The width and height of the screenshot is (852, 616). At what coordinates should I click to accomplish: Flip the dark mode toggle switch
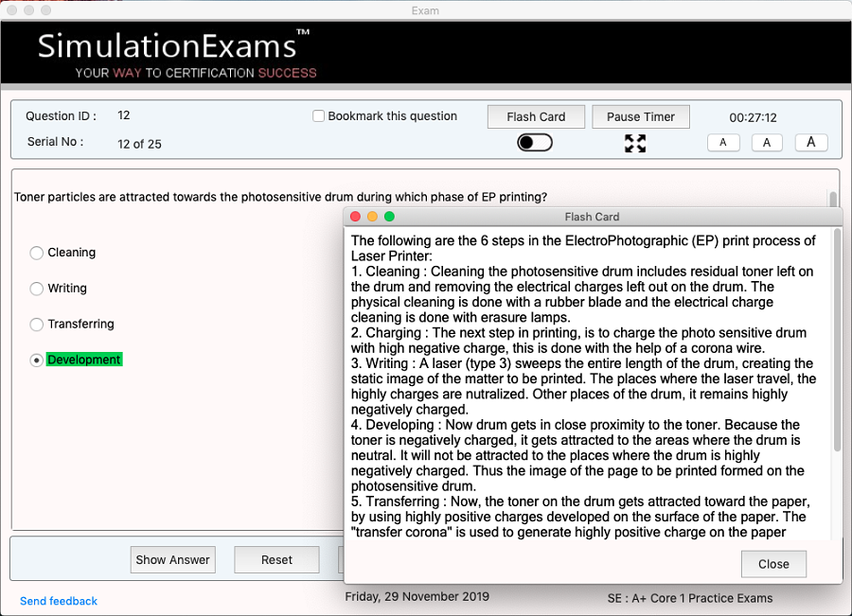[534, 141]
